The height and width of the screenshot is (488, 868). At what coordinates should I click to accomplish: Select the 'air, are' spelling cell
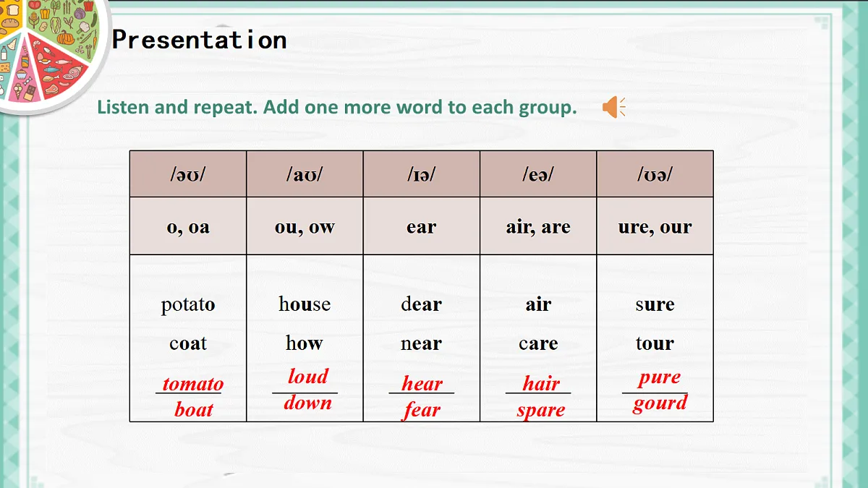click(x=538, y=226)
